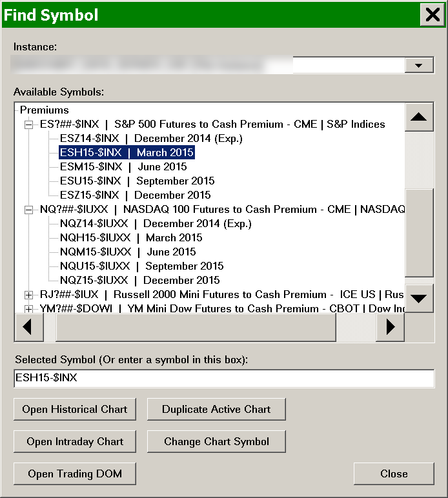Open the Instance dropdown list
This screenshot has height=498, width=448.
[419, 65]
